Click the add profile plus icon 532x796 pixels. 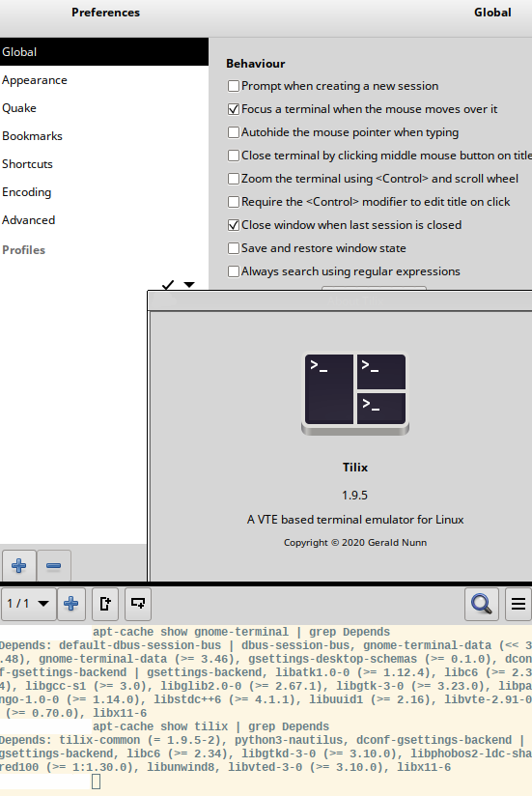(18, 565)
